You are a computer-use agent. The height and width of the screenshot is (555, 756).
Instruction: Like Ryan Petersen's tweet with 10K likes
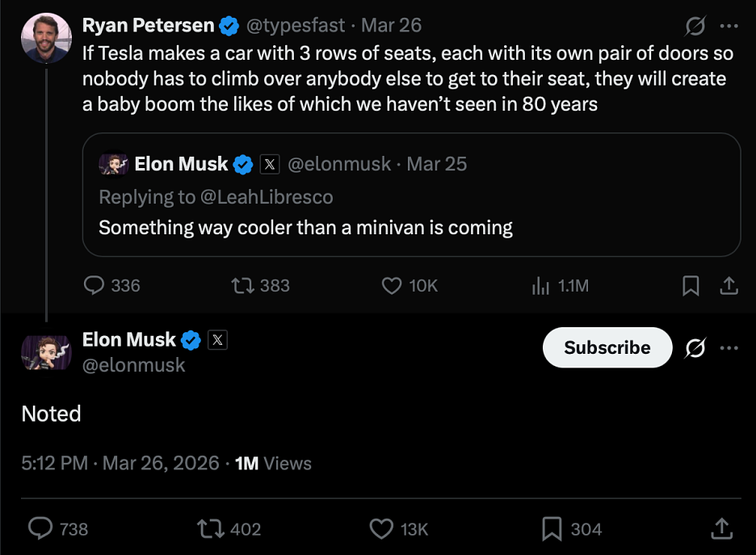coord(392,285)
